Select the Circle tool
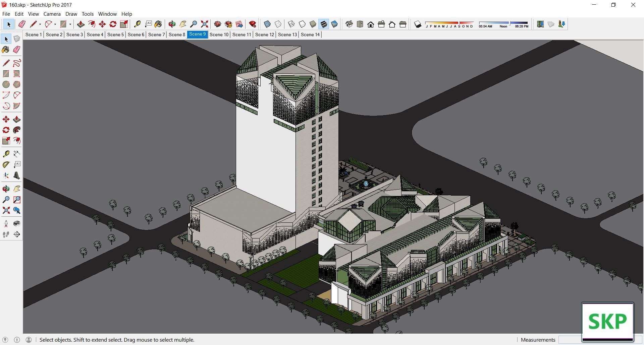Viewport: 644px width, 345px height. tap(6, 84)
